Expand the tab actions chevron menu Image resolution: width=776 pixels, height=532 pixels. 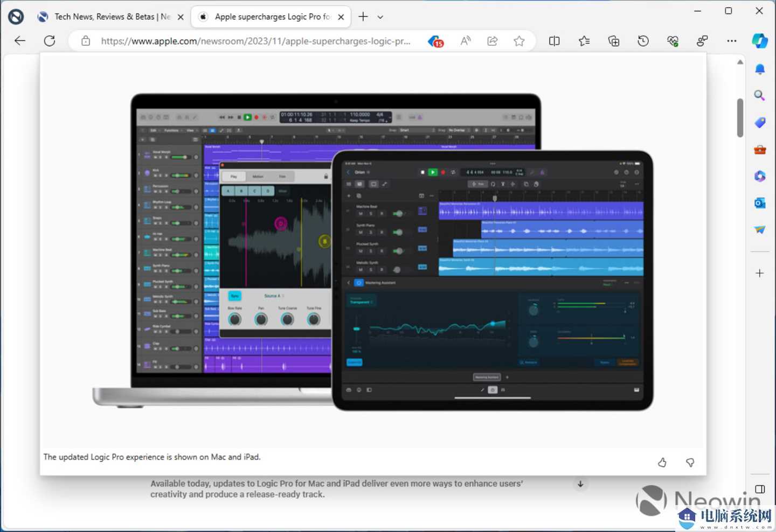click(x=380, y=17)
